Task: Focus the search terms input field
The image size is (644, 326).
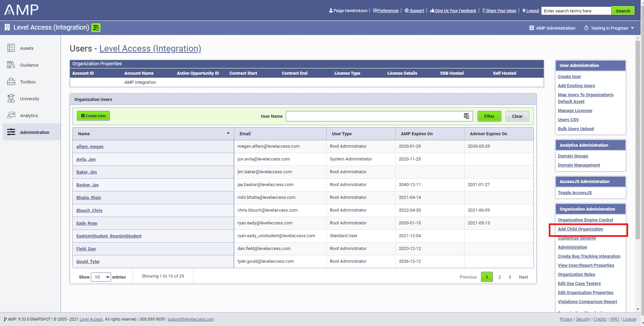Action: 576,11
